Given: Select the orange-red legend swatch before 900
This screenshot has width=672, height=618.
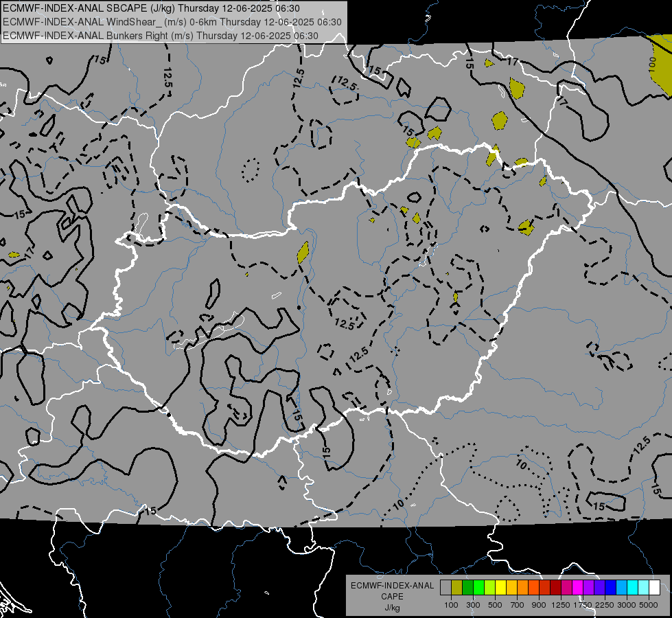Looking at the screenshot, I should (533, 587).
